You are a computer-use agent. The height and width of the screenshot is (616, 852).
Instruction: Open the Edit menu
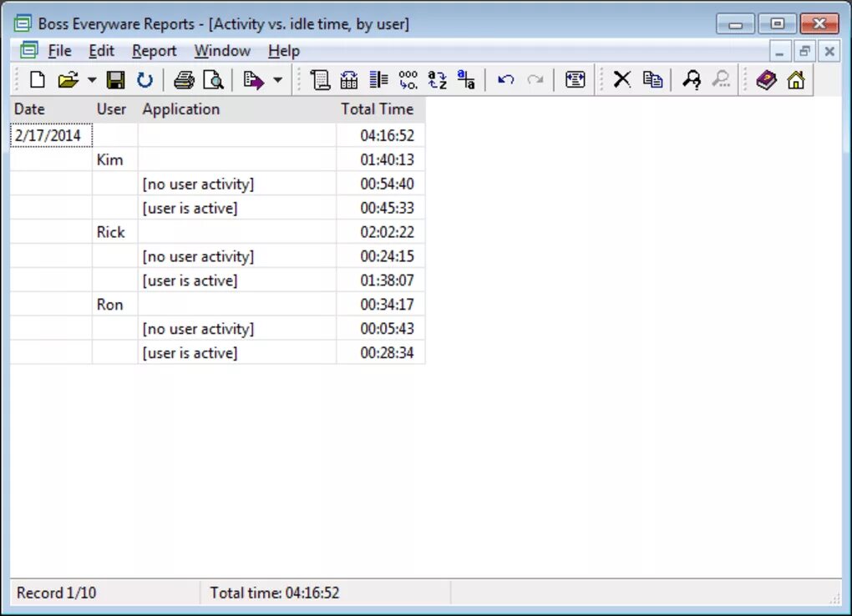(x=101, y=51)
